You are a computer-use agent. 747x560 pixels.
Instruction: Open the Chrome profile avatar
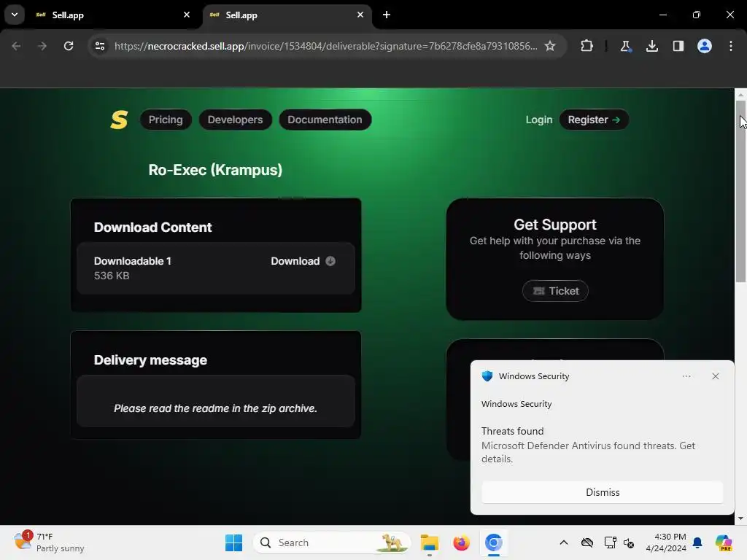[705, 46]
